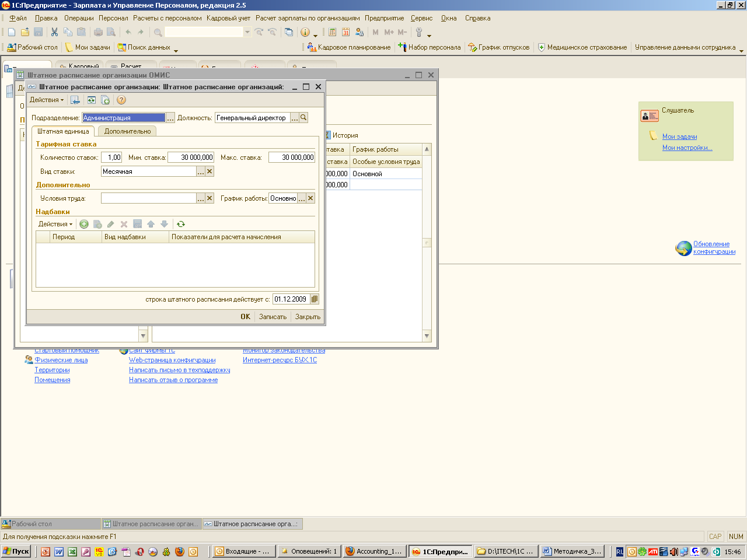The width and height of the screenshot is (747, 560).
Task: Open selection button for Вид ставки field
Action: [201, 171]
